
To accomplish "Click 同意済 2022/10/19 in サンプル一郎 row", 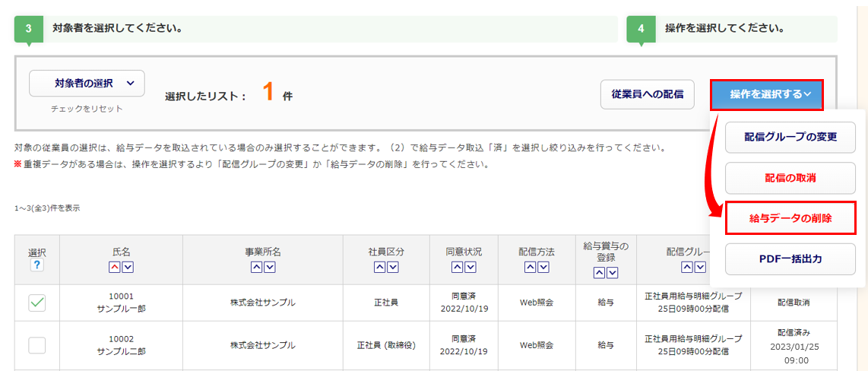I will [x=464, y=303].
